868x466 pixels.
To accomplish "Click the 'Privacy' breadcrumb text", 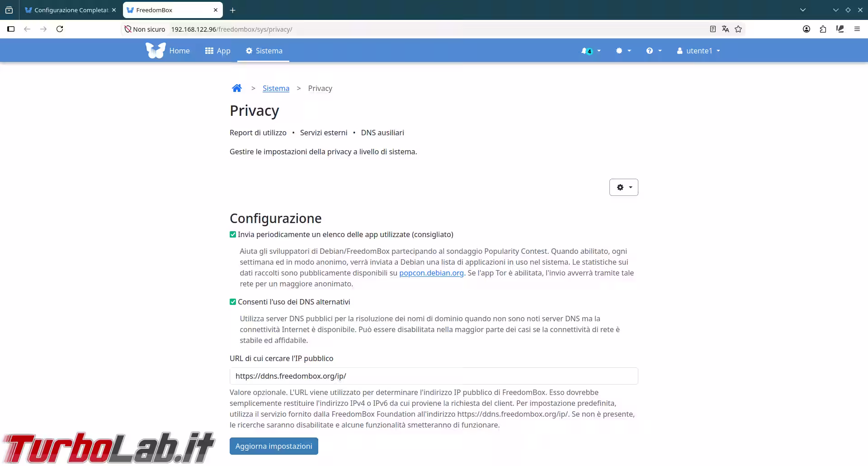I will 320,88.
